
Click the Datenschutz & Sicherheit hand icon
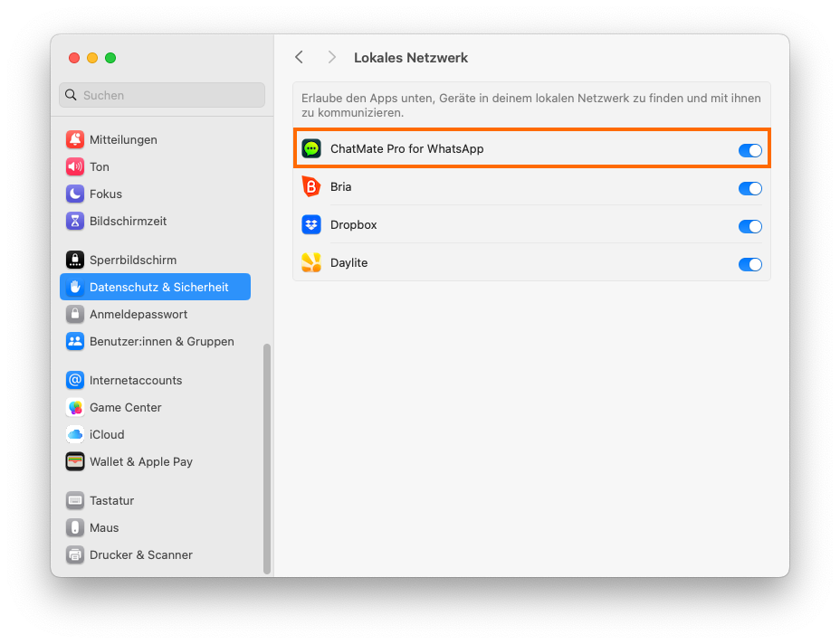[75, 287]
